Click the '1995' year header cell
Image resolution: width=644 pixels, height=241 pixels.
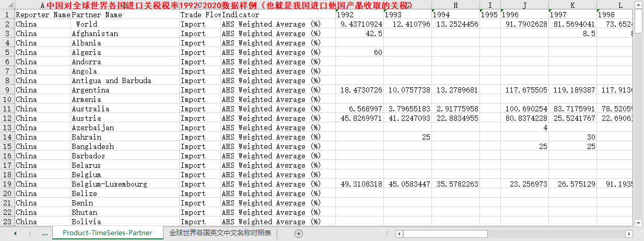click(490, 15)
